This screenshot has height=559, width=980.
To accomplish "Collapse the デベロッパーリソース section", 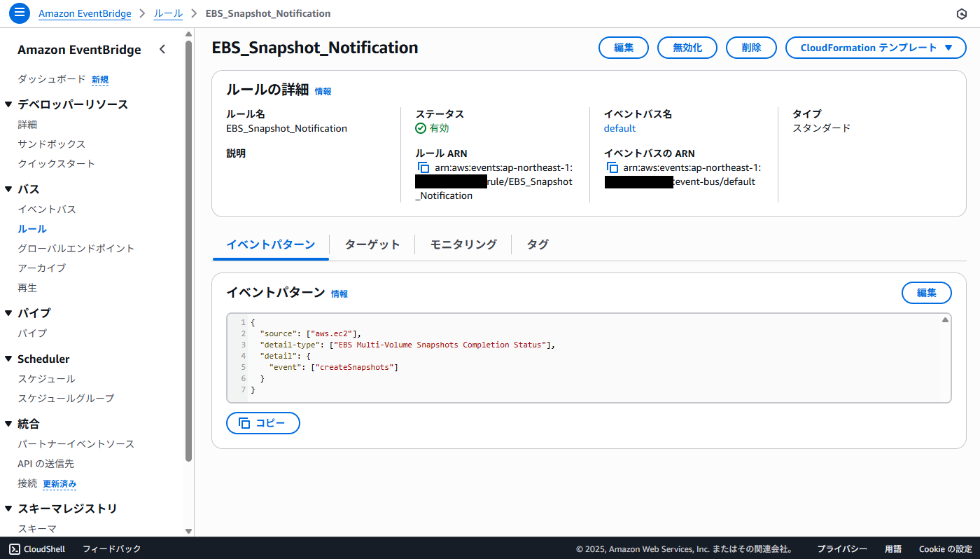I will (x=8, y=104).
